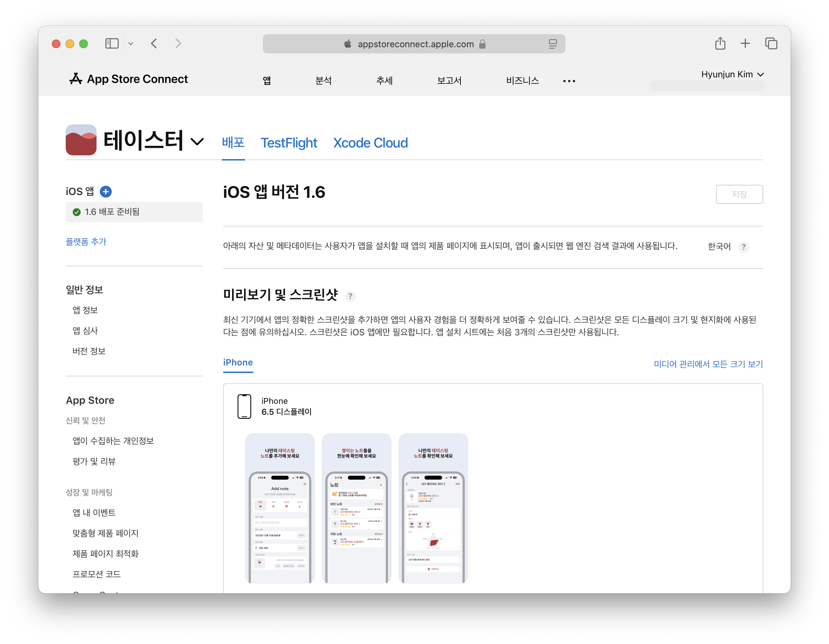The image size is (829, 644).
Task: Switch to the TestFlight tab
Action: coord(289,143)
